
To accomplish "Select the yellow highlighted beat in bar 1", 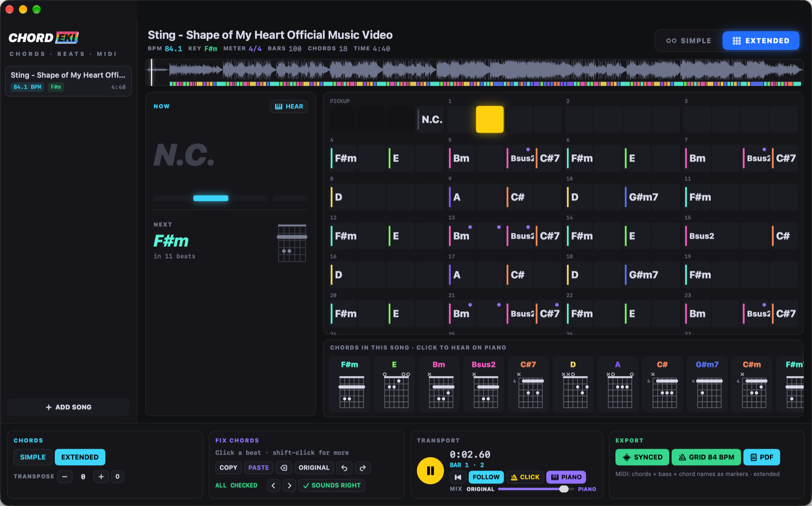I will [490, 119].
